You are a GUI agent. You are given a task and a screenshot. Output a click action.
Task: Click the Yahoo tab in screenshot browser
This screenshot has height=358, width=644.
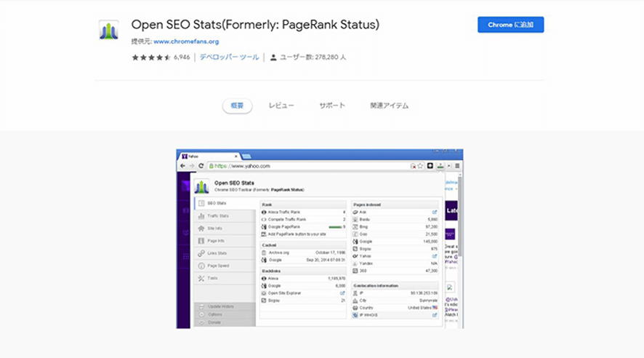[x=210, y=156]
